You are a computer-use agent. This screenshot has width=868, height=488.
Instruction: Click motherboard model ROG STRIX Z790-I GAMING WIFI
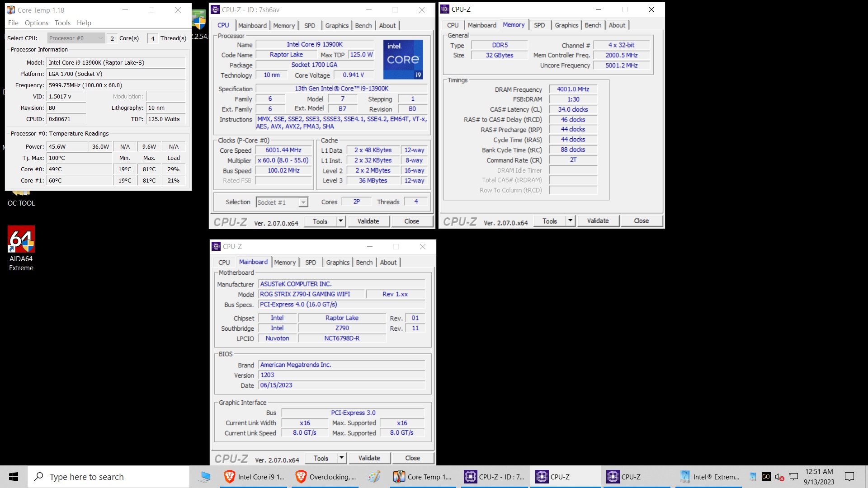[311, 295]
